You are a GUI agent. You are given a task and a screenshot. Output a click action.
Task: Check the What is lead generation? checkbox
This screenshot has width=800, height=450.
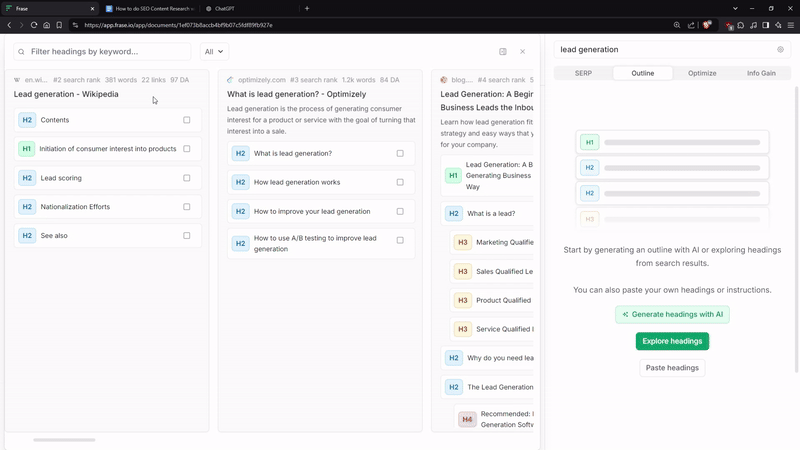click(400, 153)
